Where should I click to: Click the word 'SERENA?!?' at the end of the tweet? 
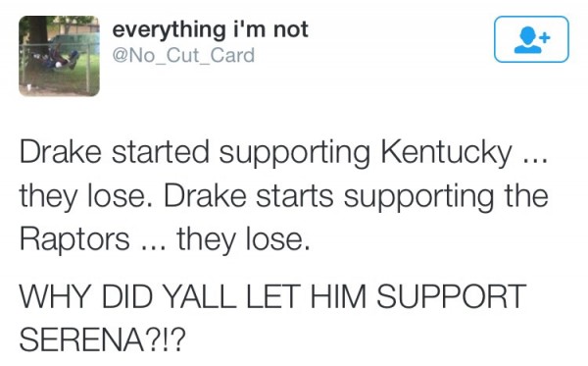tap(102, 340)
